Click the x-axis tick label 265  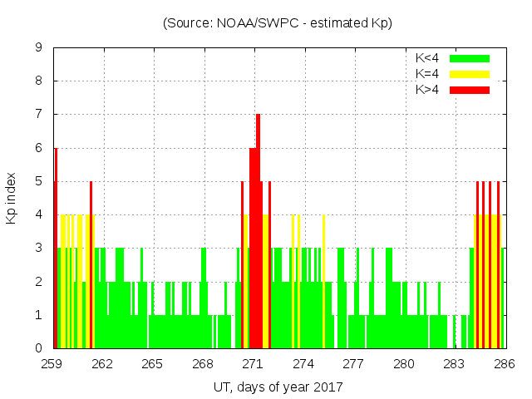pyautogui.click(x=153, y=364)
